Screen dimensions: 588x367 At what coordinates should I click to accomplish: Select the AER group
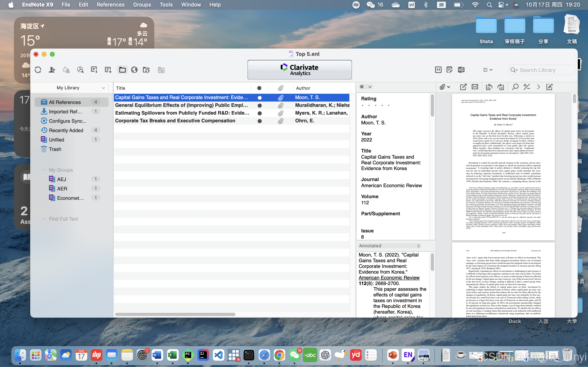click(62, 189)
